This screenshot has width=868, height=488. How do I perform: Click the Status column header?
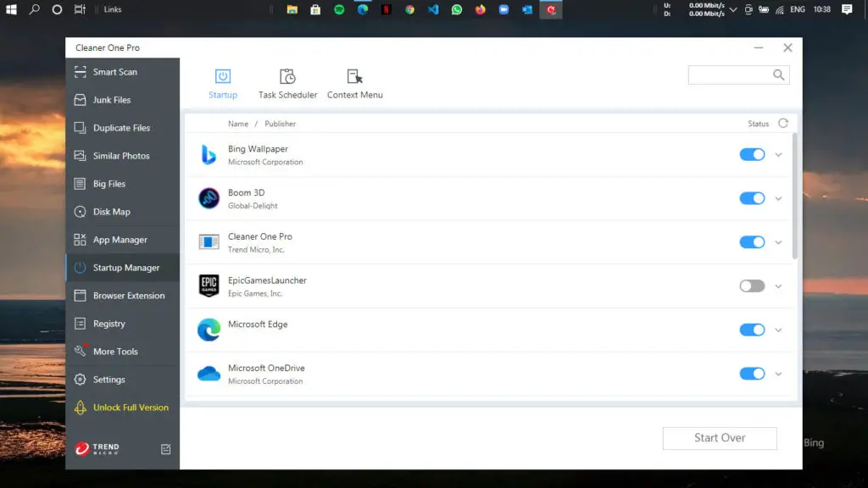point(758,124)
